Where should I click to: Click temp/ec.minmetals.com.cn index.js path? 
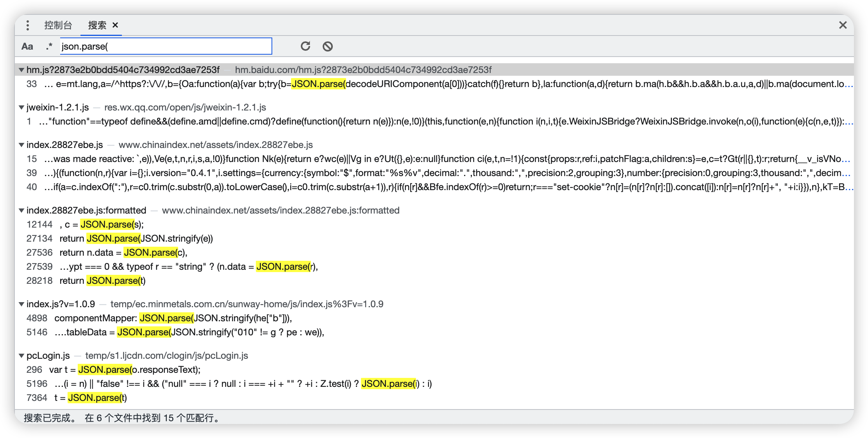click(247, 304)
